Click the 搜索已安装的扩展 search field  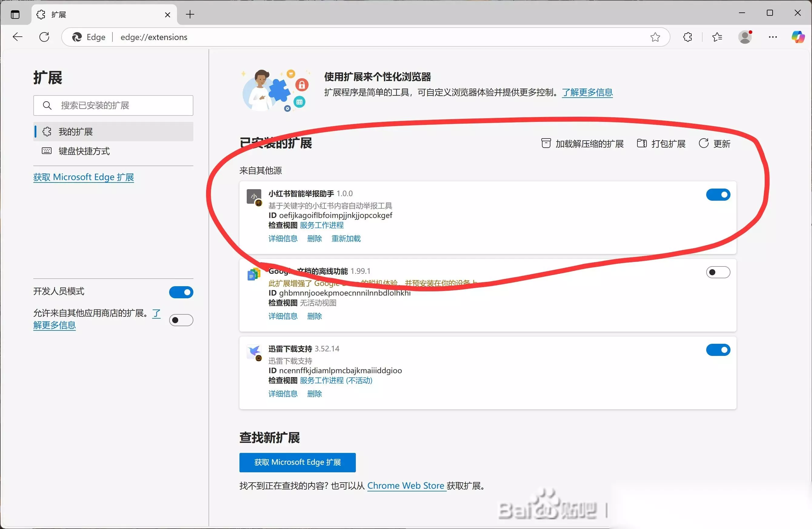(x=113, y=105)
